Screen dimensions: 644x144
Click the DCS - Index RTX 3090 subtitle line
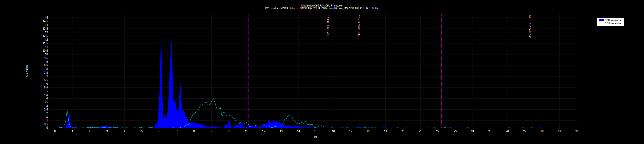[322, 8]
